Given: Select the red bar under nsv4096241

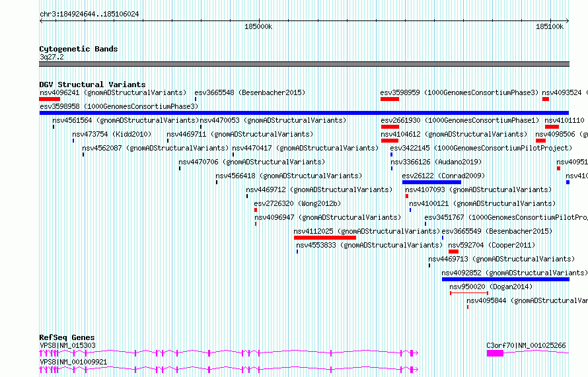Looking at the screenshot, I should [x=50, y=99].
